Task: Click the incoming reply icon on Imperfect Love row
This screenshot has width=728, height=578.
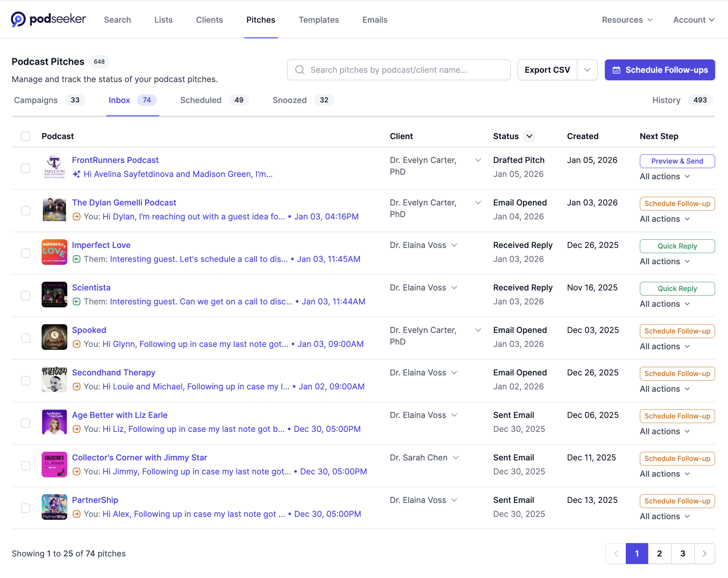Action: pyautogui.click(x=77, y=259)
